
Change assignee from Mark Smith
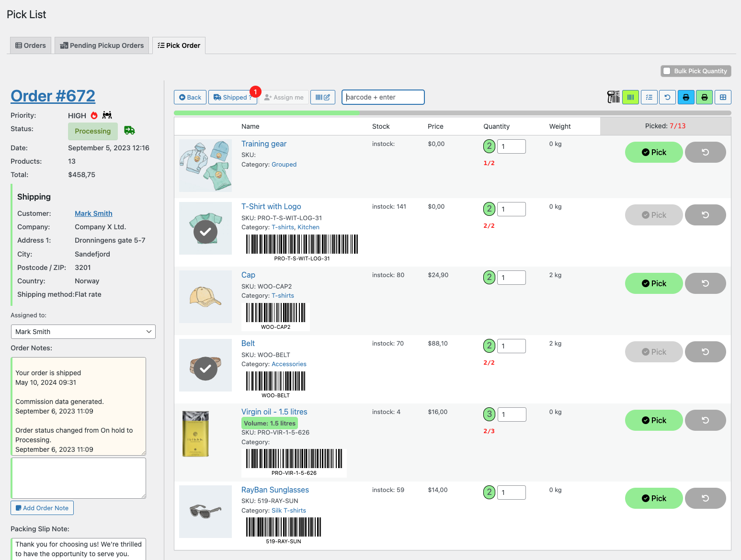coord(83,331)
